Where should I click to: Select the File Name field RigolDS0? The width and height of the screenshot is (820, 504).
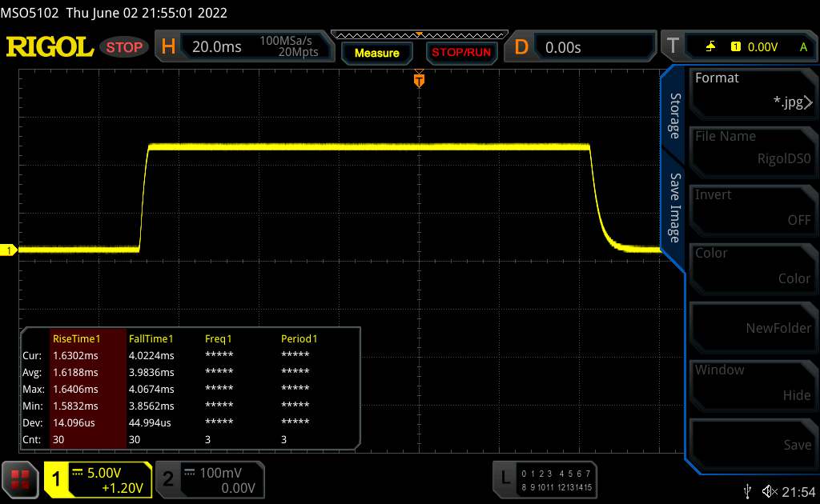pyautogui.click(x=753, y=150)
